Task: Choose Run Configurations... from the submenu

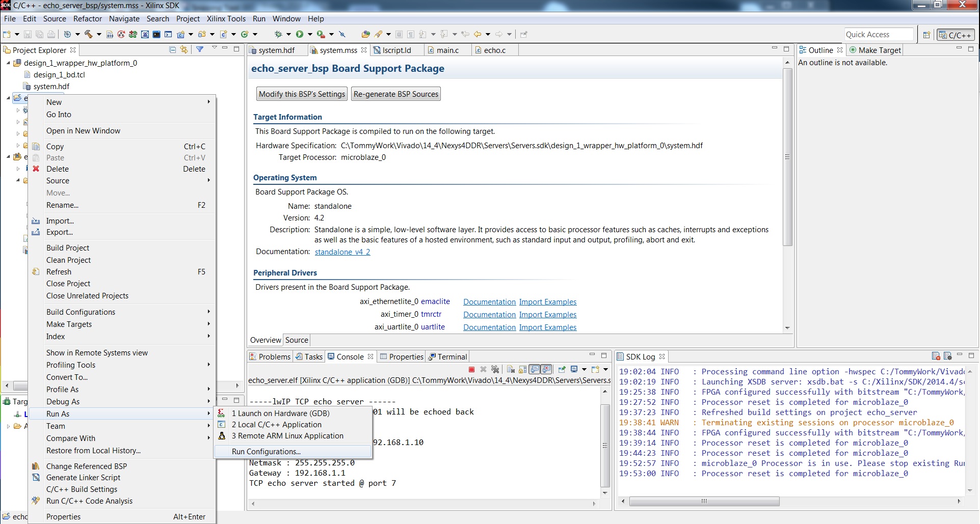Action: tap(293, 452)
